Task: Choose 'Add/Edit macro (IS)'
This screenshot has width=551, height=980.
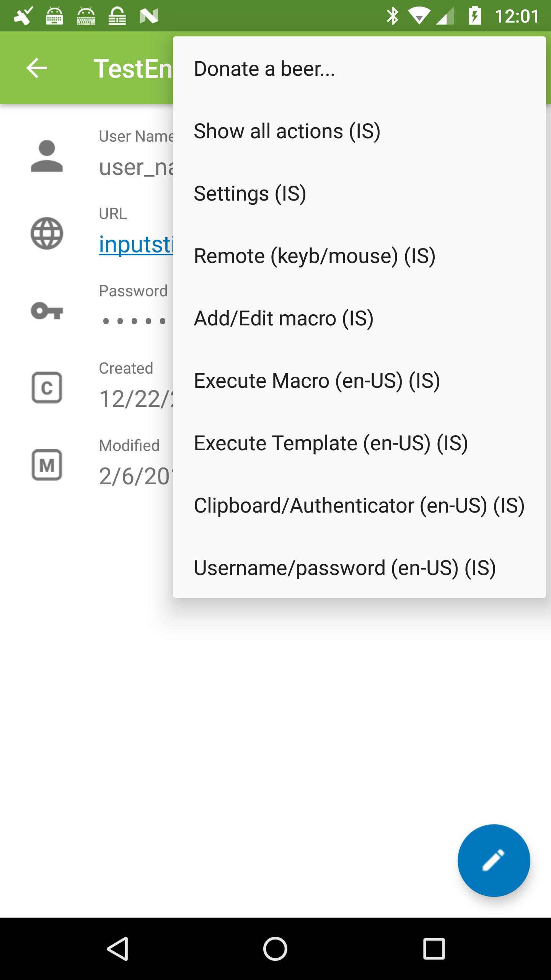Action: [359, 318]
